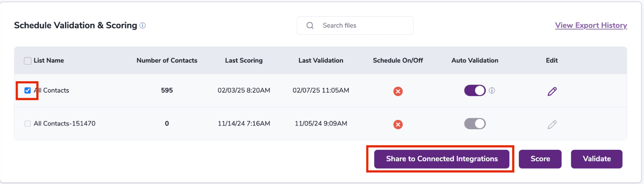The height and width of the screenshot is (184, 644).
Task: Click the red schedule-off icon for All Contacts
Action: click(x=398, y=91)
